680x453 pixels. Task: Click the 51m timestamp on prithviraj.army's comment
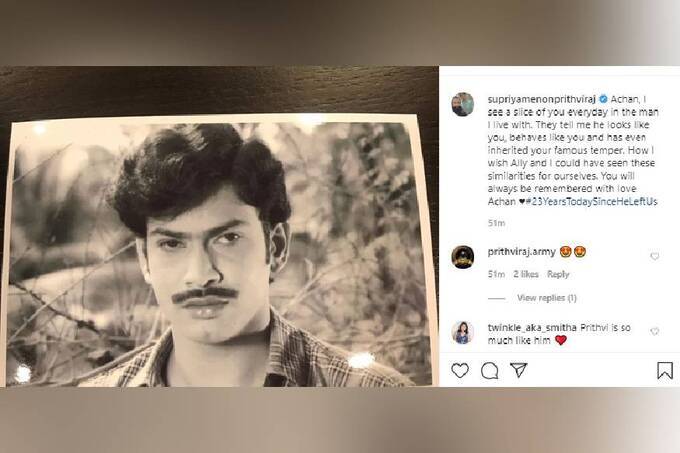click(x=496, y=274)
